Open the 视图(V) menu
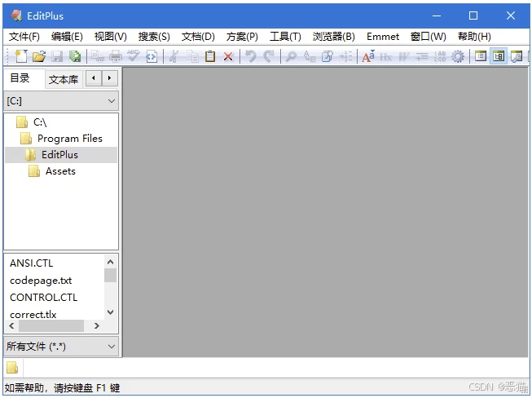Viewport: 532px width, 398px height. coord(111,37)
